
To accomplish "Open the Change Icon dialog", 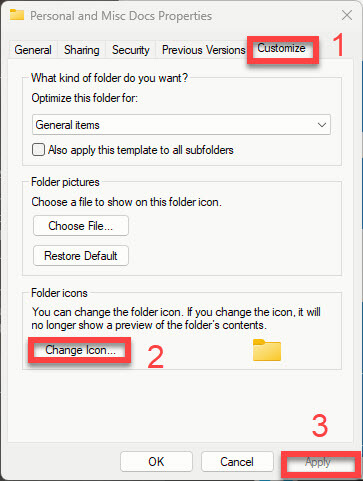I will (80, 350).
